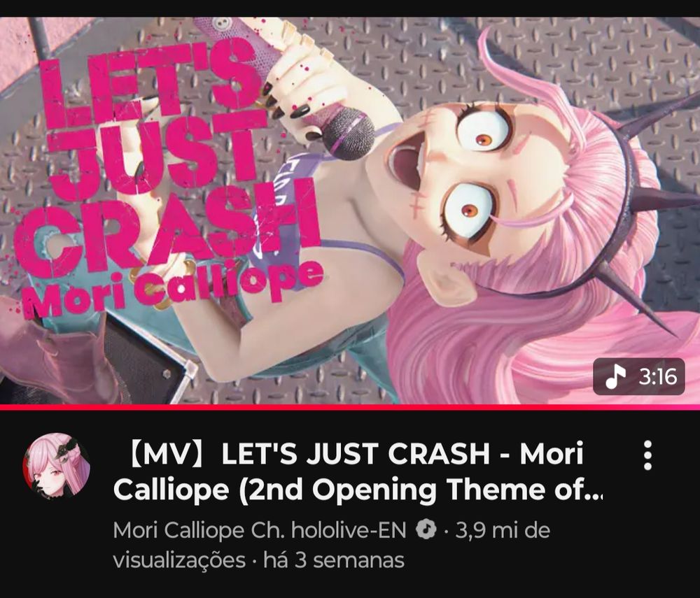This screenshot has height=598, width=700.
Task: Open the LET'S JUST CRASH video title
Action: [357, 472]
